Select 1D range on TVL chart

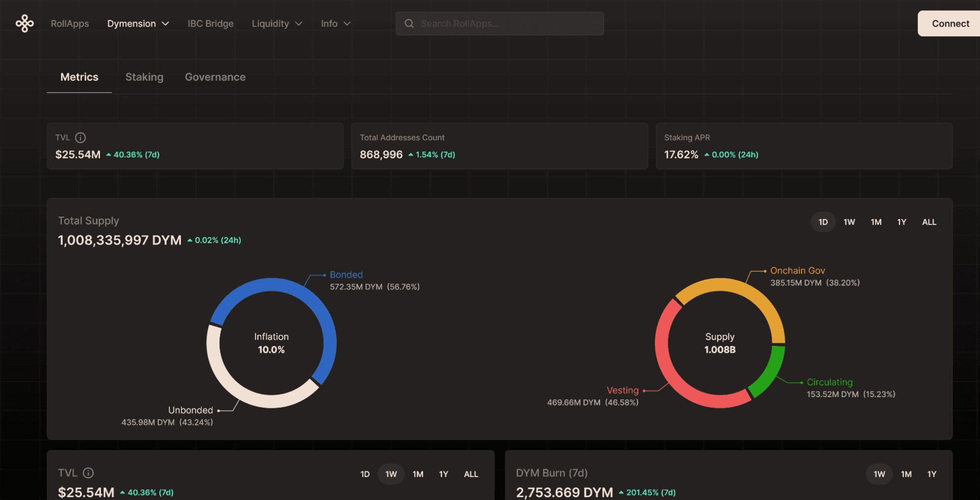point(365,474)
